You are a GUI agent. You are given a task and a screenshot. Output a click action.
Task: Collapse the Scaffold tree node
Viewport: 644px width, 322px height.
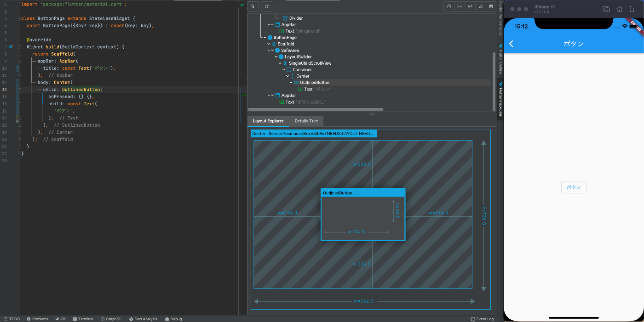tap(268, 44)
